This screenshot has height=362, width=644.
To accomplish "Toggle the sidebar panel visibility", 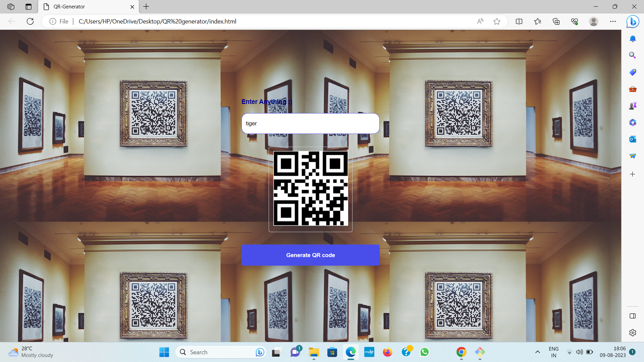I will (x=633, y=315).
